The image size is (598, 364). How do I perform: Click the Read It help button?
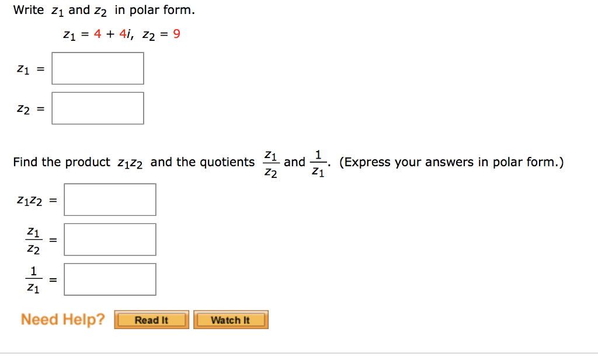(151, 320)
